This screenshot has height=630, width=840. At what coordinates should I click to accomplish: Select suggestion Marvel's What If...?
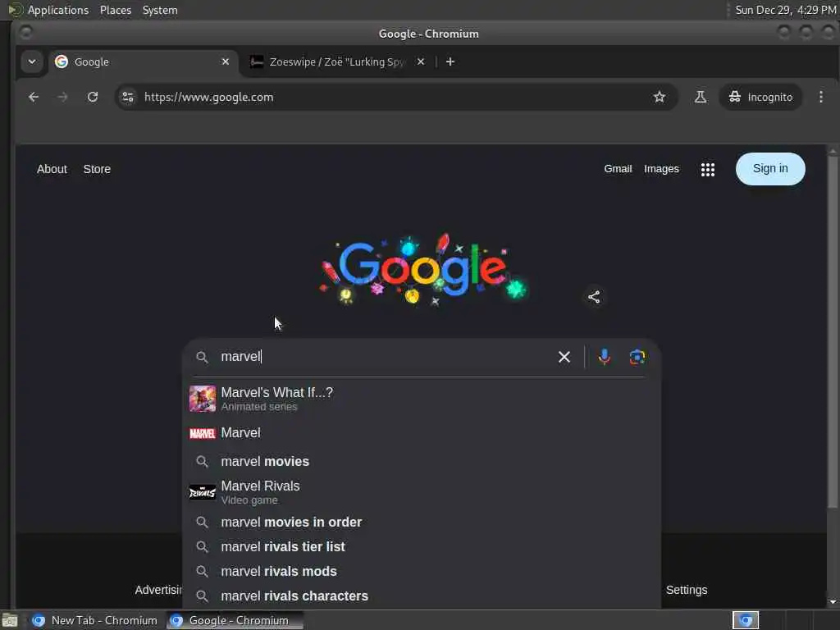[x=422, y=399]
